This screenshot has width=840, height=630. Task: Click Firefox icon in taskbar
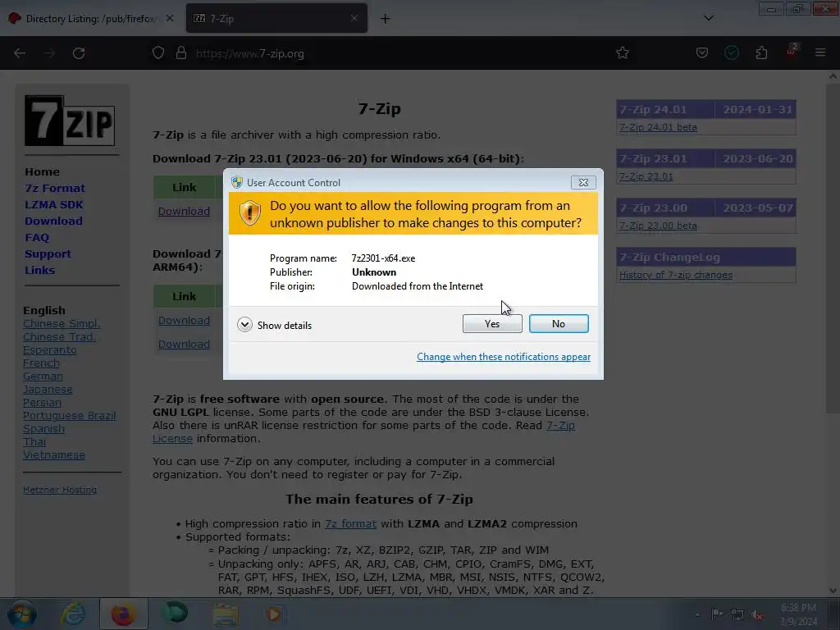123,614
